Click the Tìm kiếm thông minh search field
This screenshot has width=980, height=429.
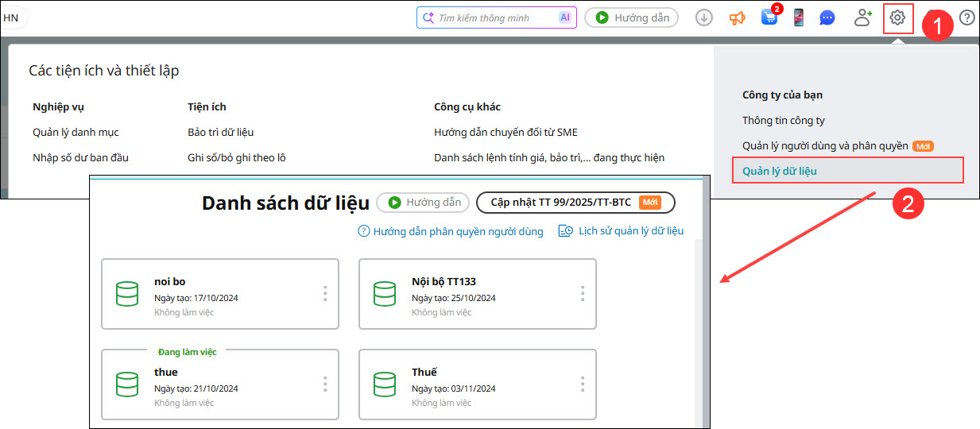pyautogui.click(x=494, y=17)
